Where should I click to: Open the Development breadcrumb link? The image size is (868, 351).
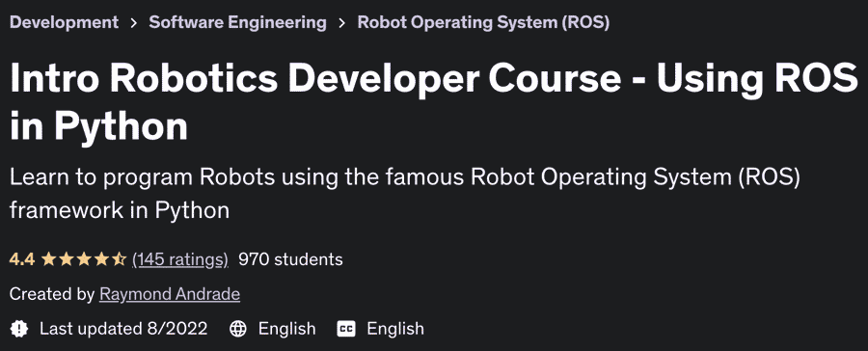pyautogui.click(x=64, y=22)
